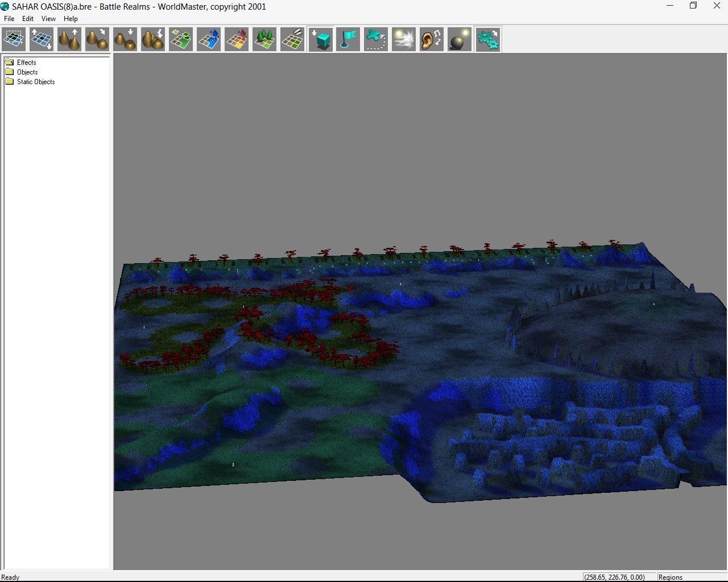
Task: Expand the Static Objects folder
Action: pos(30,82)
